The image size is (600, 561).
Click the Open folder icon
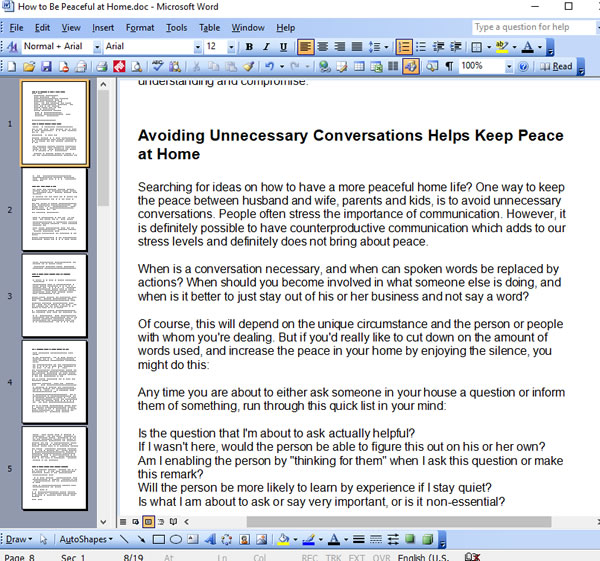point(29,67)
